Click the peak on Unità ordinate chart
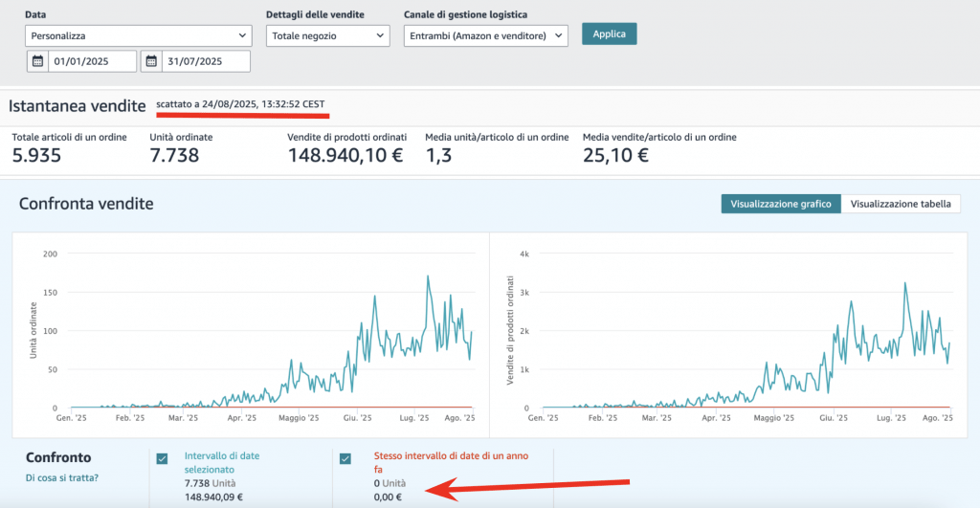The image size is (980, 508). (427, 276)
